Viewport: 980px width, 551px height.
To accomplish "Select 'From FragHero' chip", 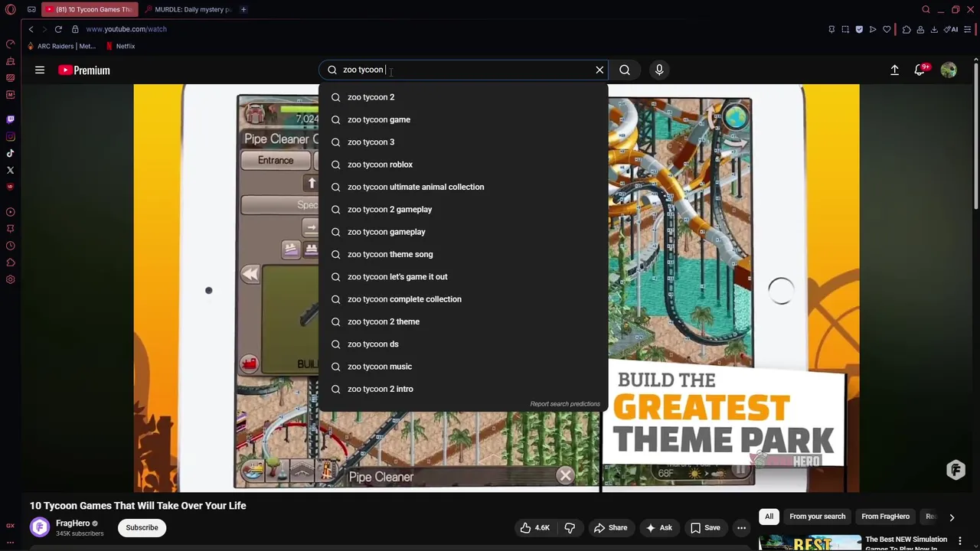I will (x=885, y=517).
